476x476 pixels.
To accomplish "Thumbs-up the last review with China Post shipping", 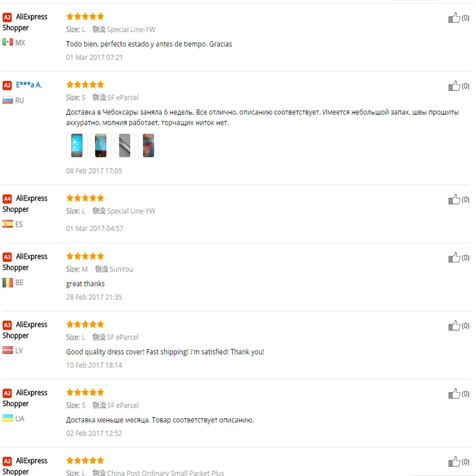I will click(x=454, y=462).
